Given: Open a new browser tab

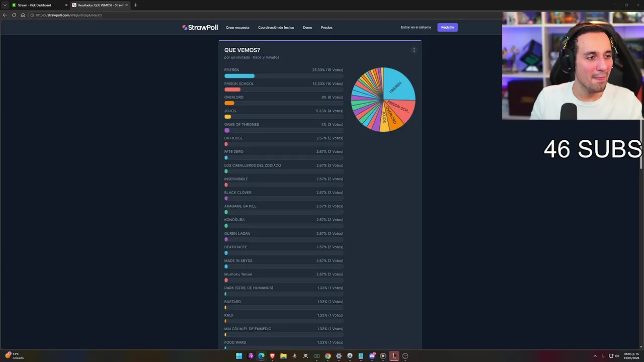Looking at the screenshot, I should [x=135, y=5].
